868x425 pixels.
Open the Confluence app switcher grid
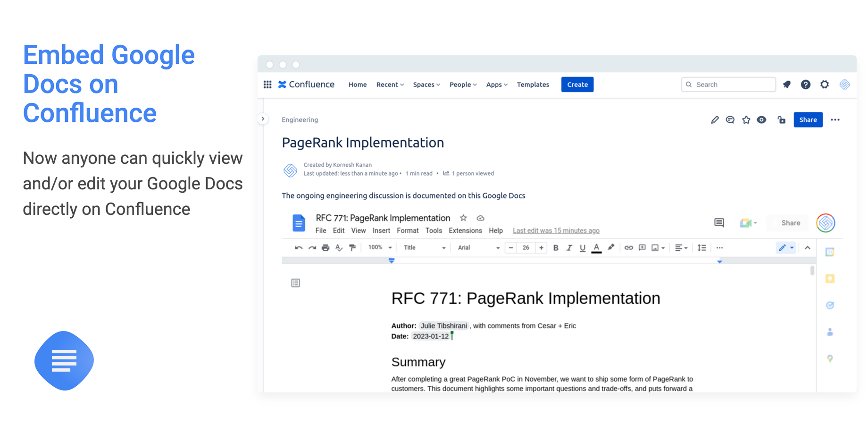click(267, 85)
